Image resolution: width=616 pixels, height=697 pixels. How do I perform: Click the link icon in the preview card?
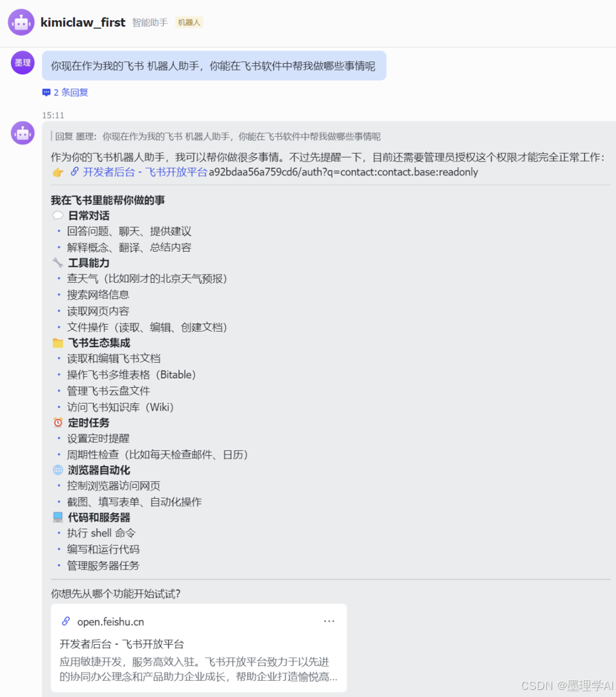point(66,621)
